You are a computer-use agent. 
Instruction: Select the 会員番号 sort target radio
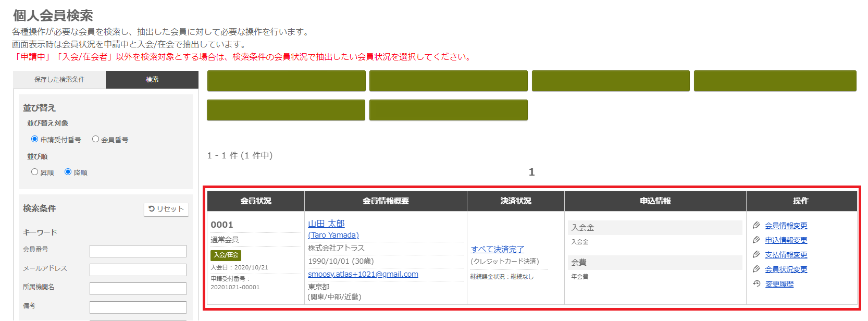(95, 139)
